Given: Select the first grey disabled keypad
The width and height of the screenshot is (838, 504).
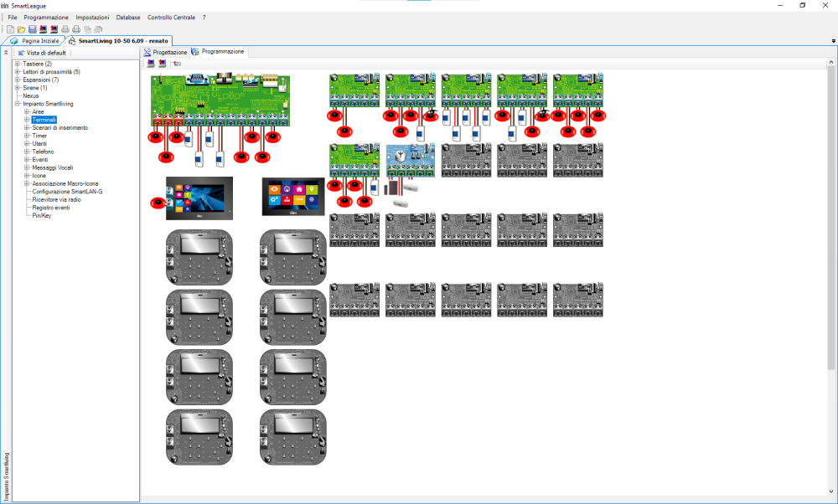Looking at the screenshot, I should [199, 257].
